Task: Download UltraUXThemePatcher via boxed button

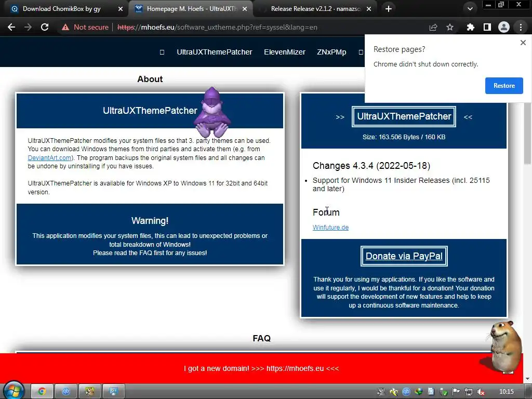Action: click(x=404, y=116)
